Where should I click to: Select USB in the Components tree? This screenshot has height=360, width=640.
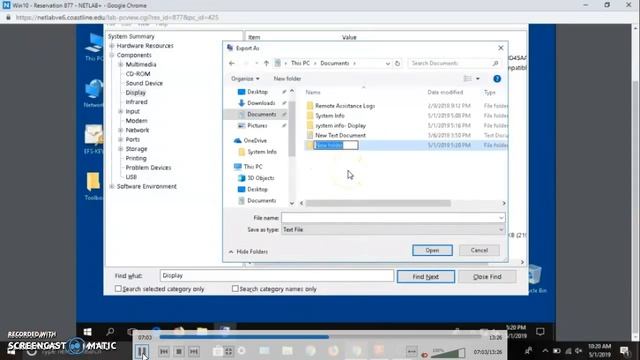coord(131,177)
